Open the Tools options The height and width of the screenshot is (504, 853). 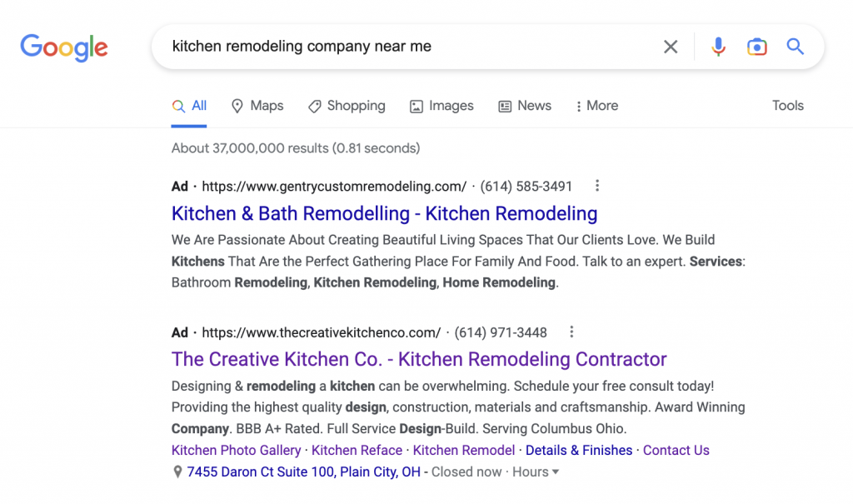click(x=787, y=106)
